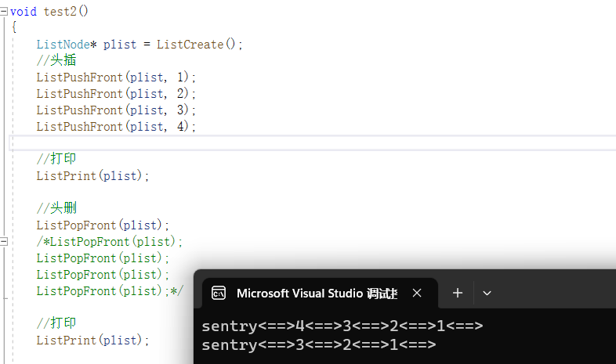The width and height of the screenshot is (616, 364).
Task: Close the Microsoft Visual Studio console tab
Action: pyautogui.click(x=417, y=293)
